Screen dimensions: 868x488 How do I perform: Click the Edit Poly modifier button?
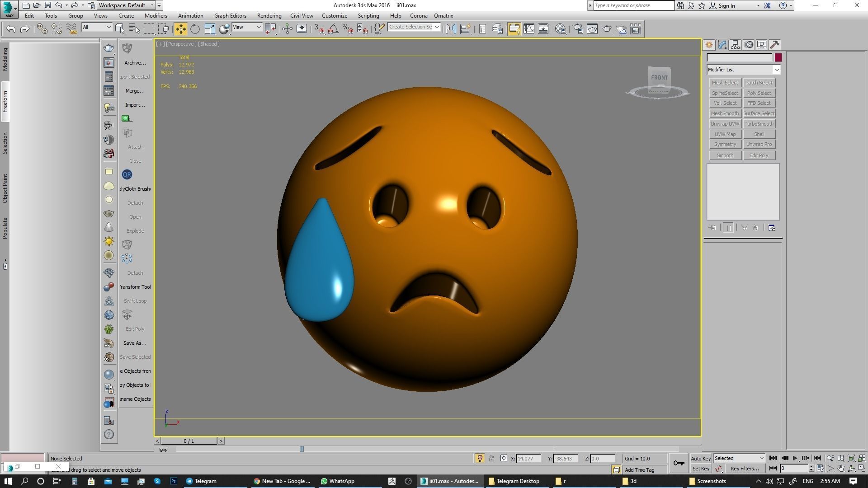click(759, 155)
